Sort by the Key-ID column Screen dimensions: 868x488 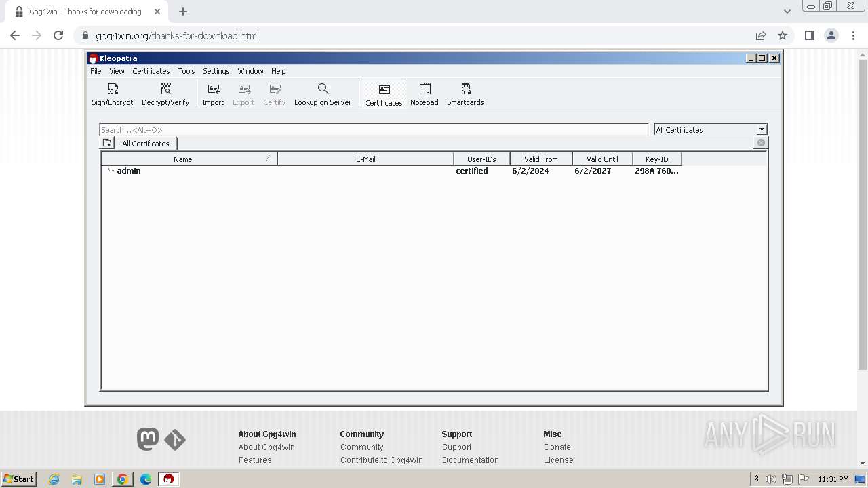pyautogui.click(x=656, y=159)
